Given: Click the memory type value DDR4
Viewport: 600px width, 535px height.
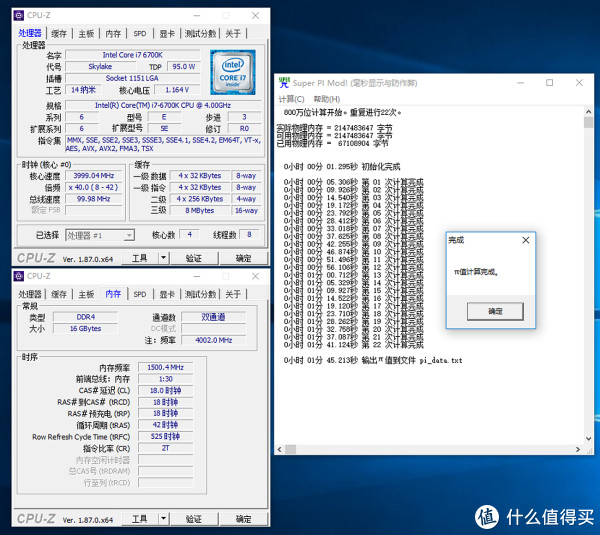Looking at the screenshot, I should click(85, 317).
